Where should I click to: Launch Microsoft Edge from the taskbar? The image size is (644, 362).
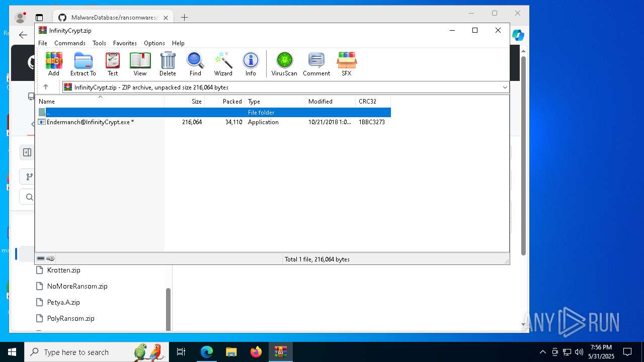point(207,352)
